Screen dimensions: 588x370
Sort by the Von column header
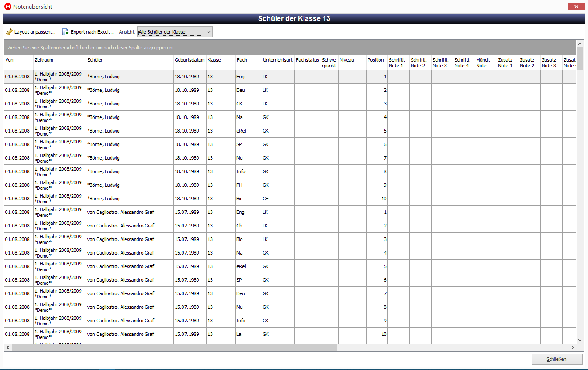(x=19, y=63)
